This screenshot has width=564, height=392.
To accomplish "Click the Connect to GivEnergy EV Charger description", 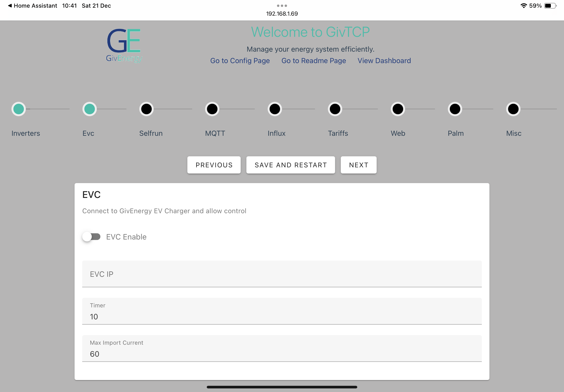I will (x=164, y=211).
